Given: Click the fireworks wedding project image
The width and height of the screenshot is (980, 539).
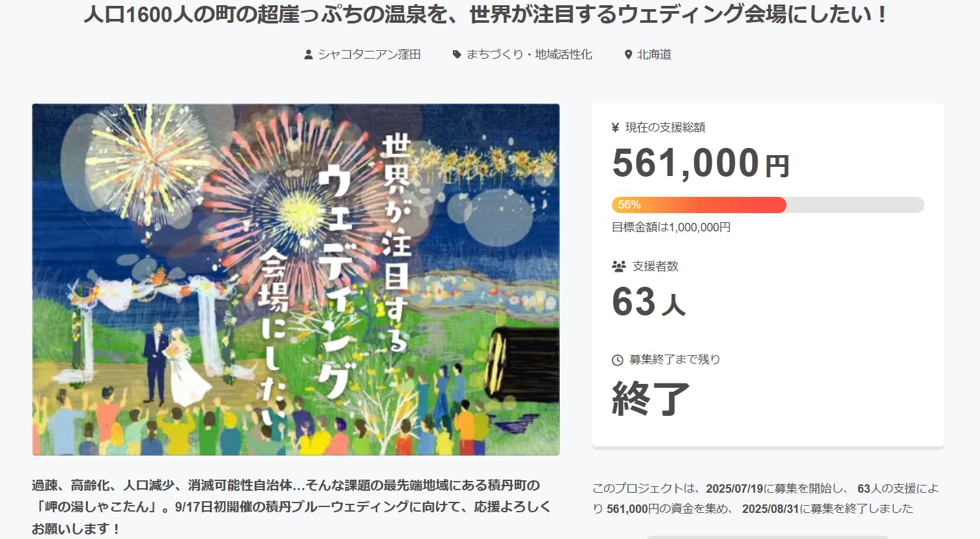Looking at the screenshot, I should pos(296,279).
